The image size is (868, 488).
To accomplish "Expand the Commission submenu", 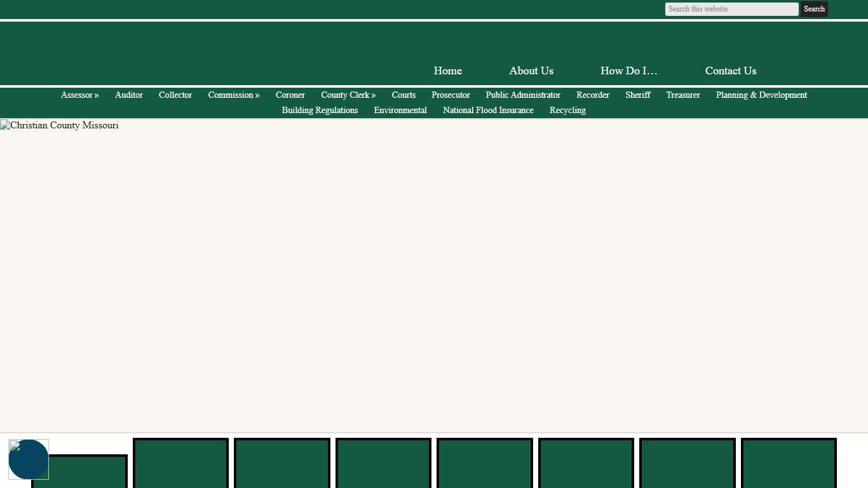I will pos(233,95).
